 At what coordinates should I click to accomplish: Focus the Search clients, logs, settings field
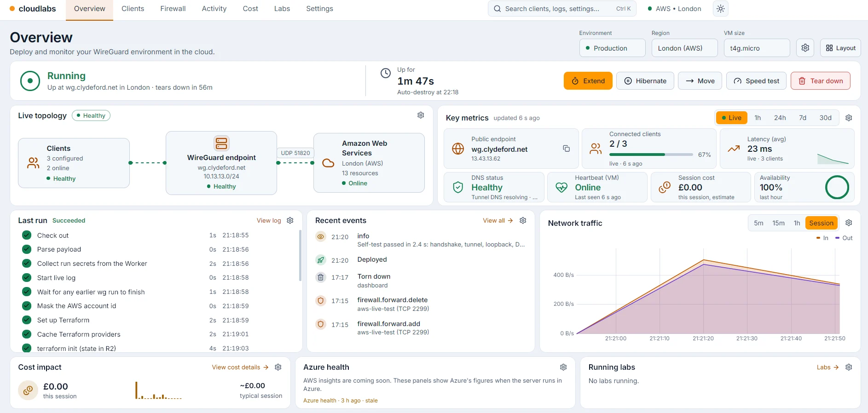562,9
